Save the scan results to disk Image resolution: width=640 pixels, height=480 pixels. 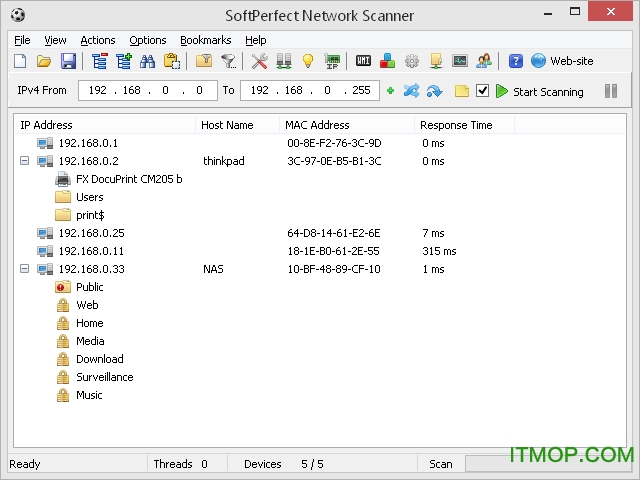click(68, 61)
